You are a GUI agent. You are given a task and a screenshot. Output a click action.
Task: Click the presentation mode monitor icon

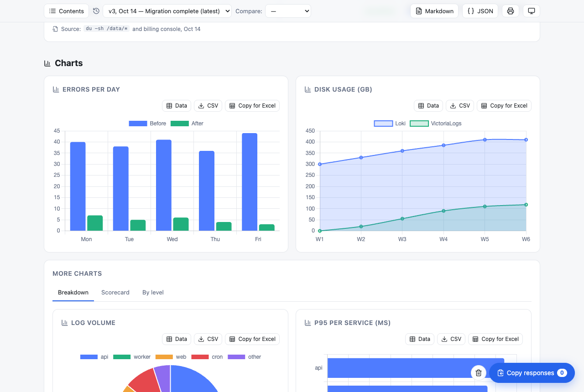[532, 11]
